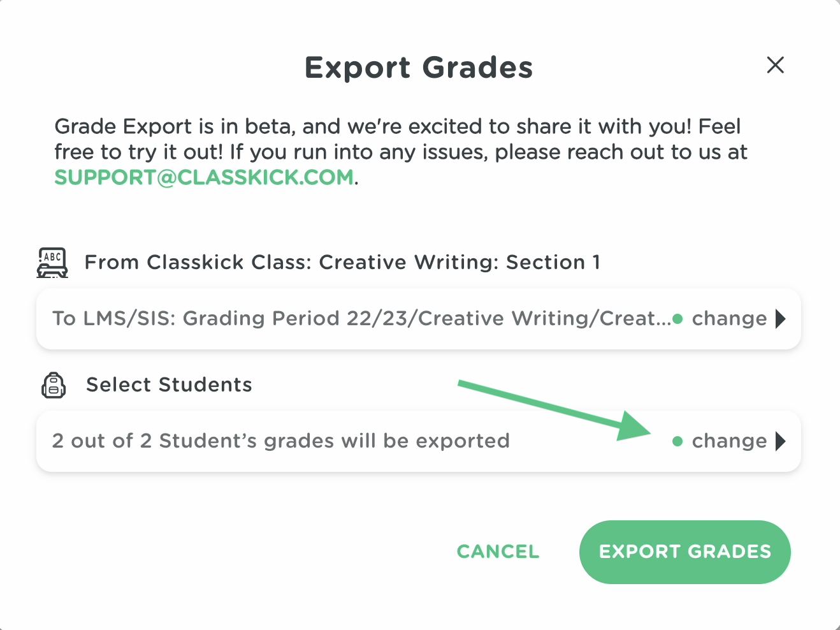The width and height of the screenshot is (840, 630).
Task: Click the 'From Classkick Class' label prefix
Action: click(199, 263)
